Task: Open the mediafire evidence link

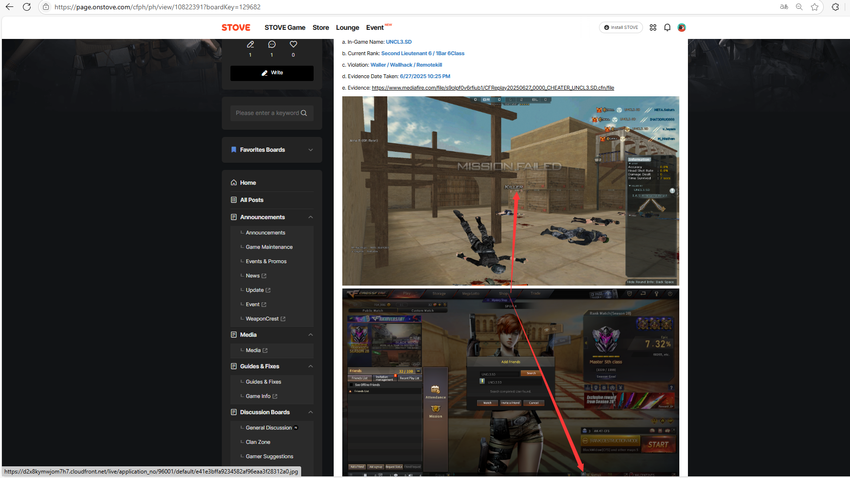Action: click(493, 88)
